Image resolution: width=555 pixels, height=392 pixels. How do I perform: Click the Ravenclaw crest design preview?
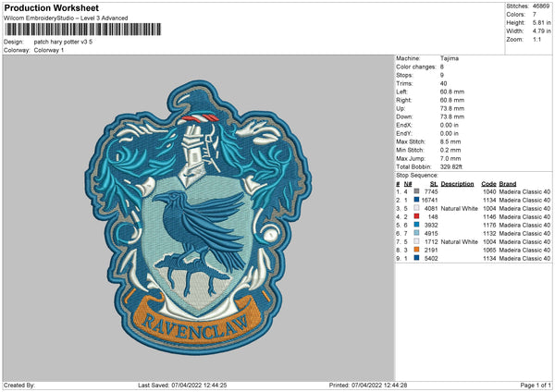(198, 217)
